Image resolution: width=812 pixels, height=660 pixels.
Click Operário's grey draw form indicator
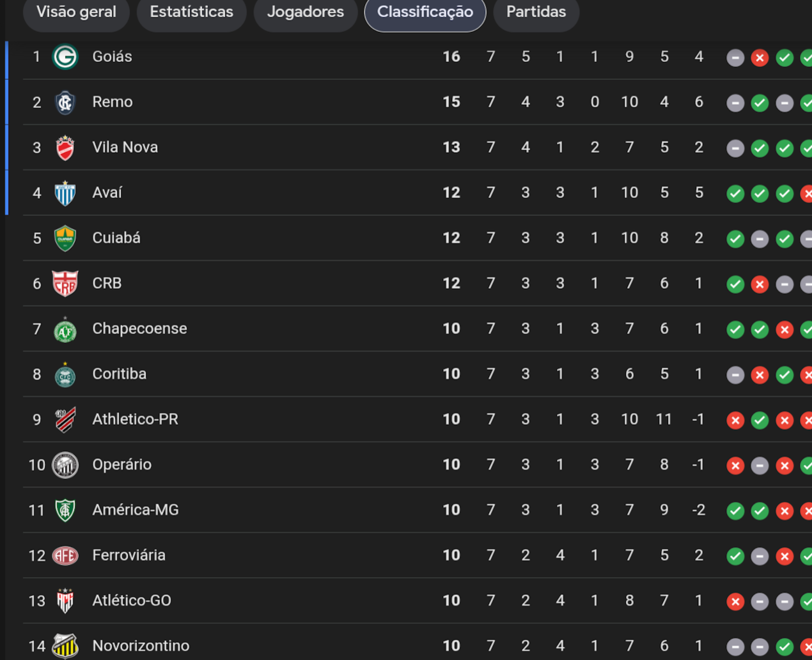pos(760,466)
